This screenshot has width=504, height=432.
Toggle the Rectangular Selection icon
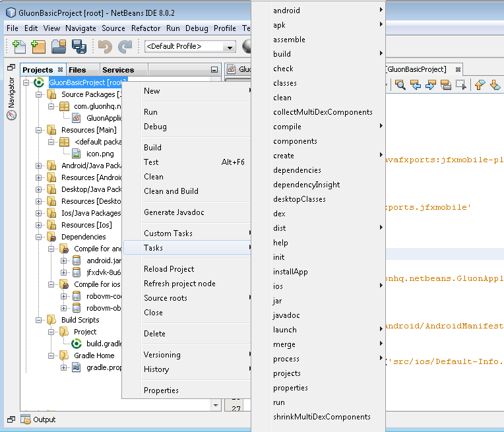pos(461,85)
